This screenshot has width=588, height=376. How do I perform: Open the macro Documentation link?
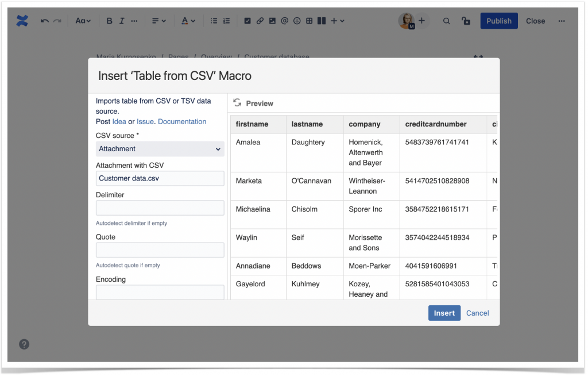coord(182,121)
